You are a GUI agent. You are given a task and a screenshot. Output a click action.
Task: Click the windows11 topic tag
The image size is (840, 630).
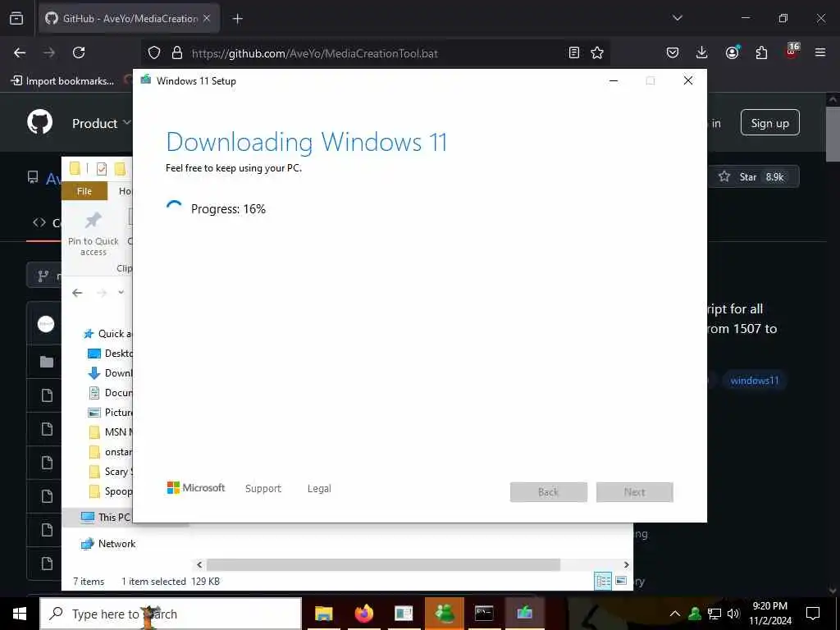[x=755, y=381]
